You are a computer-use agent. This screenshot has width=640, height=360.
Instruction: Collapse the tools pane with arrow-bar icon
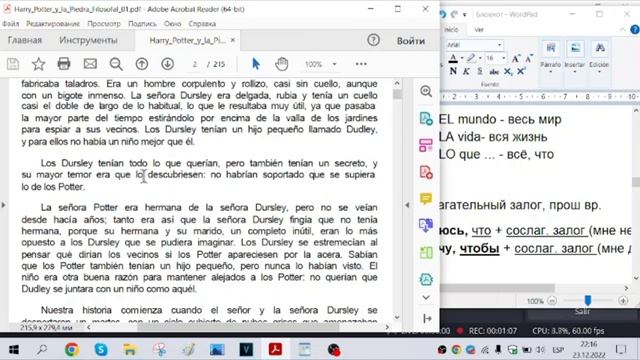pos(427,318)
